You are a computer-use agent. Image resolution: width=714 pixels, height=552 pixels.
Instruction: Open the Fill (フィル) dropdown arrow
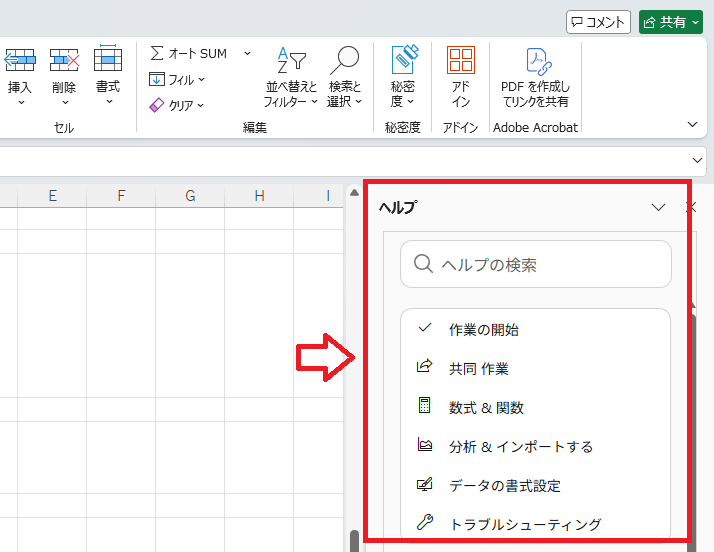(x=201, y=79)
